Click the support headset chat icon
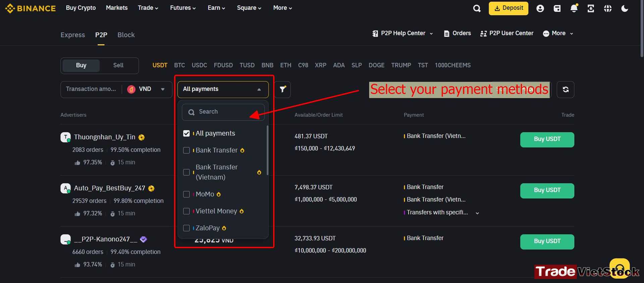Image resolution: width=644 pixels, height=283 pixels. 620,268
